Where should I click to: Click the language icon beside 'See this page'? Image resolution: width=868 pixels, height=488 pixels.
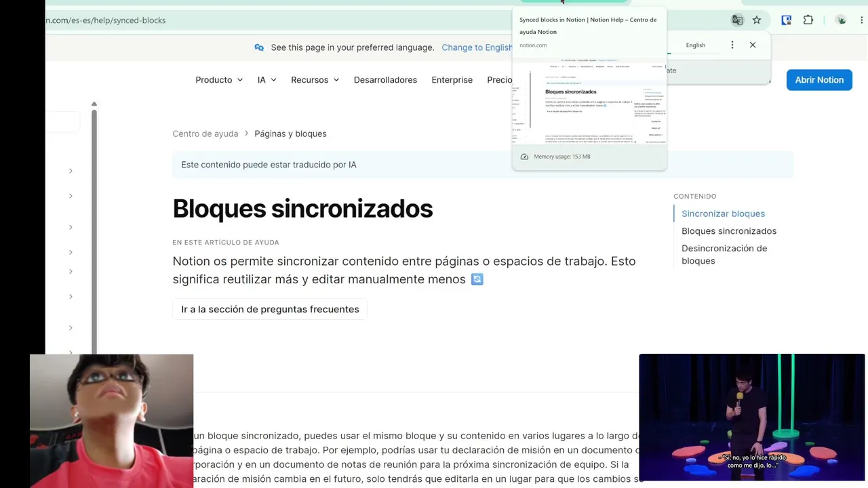point(259,47)
